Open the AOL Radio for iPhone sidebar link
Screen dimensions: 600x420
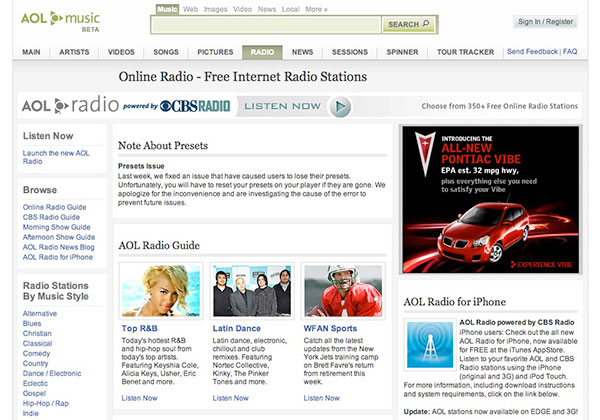(57, 257)
